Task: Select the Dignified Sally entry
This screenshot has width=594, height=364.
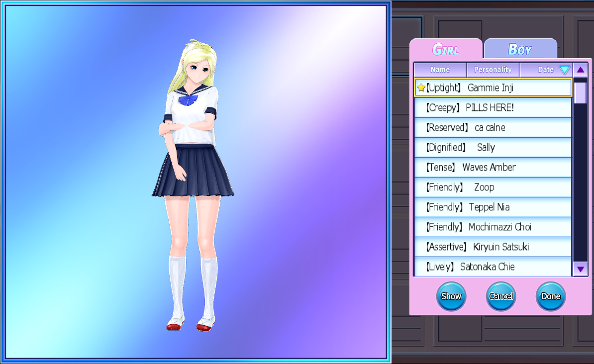Action: (493, 147)
